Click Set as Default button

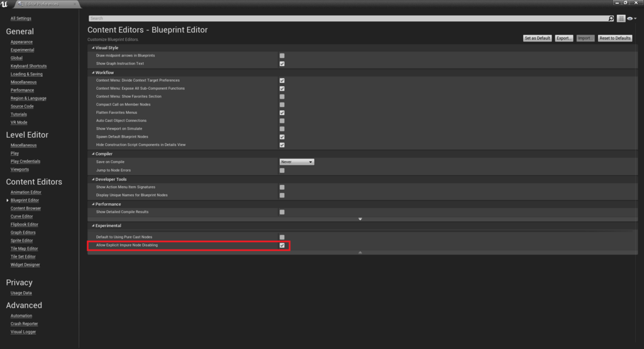point(537,38)
